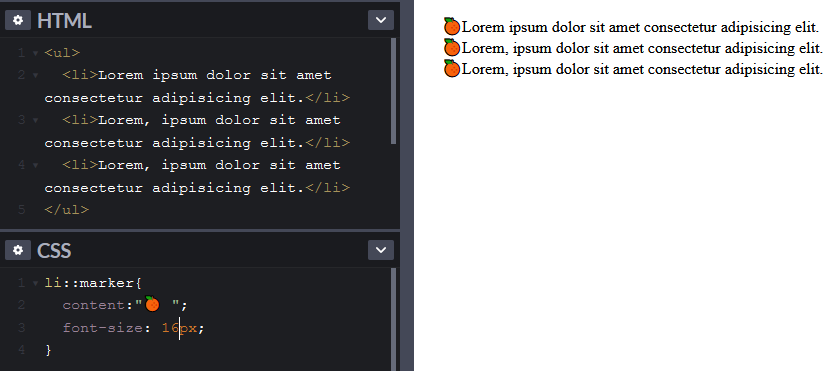Open the HTML panel chevron dropdown
Screen dimensions: 838x371
381,20
